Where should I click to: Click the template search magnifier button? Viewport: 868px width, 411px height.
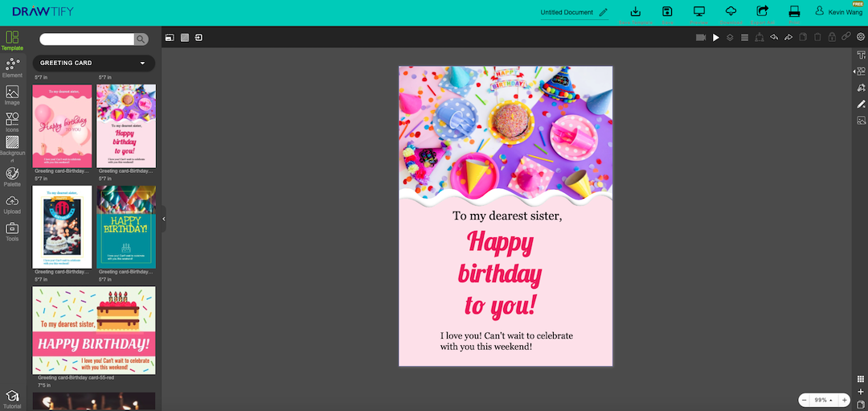tap(141, 39)
